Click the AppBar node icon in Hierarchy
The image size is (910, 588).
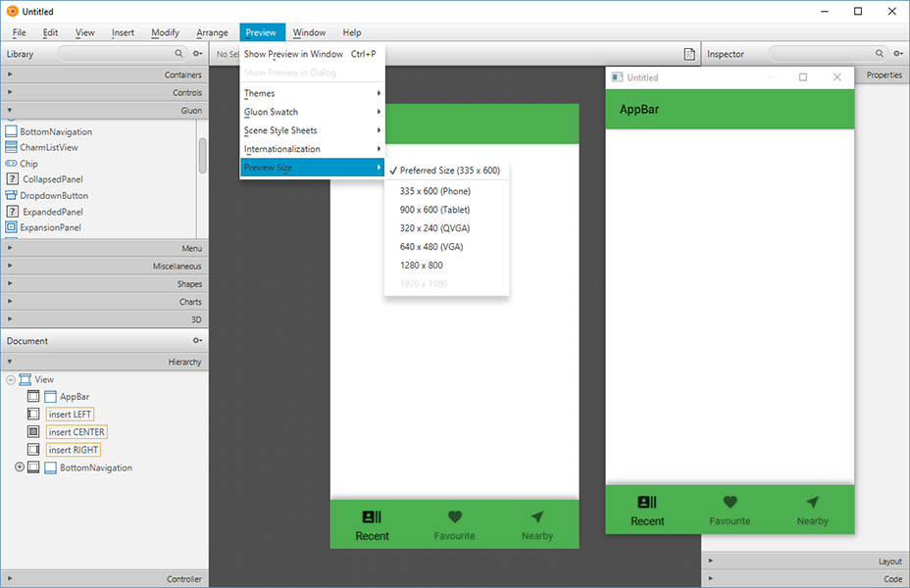[x=50, y=397]
